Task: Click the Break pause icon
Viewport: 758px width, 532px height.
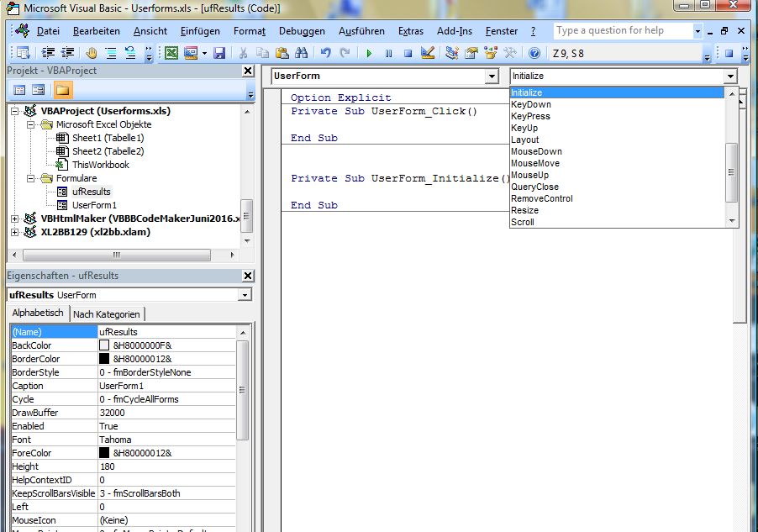Action: click(x=389, y=53)
